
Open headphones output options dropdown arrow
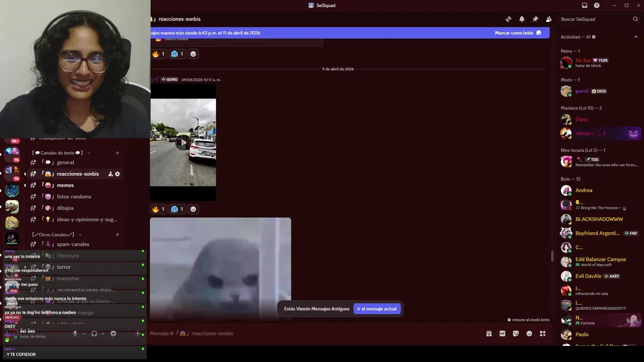pyautogui.click(x=103, y=333)
